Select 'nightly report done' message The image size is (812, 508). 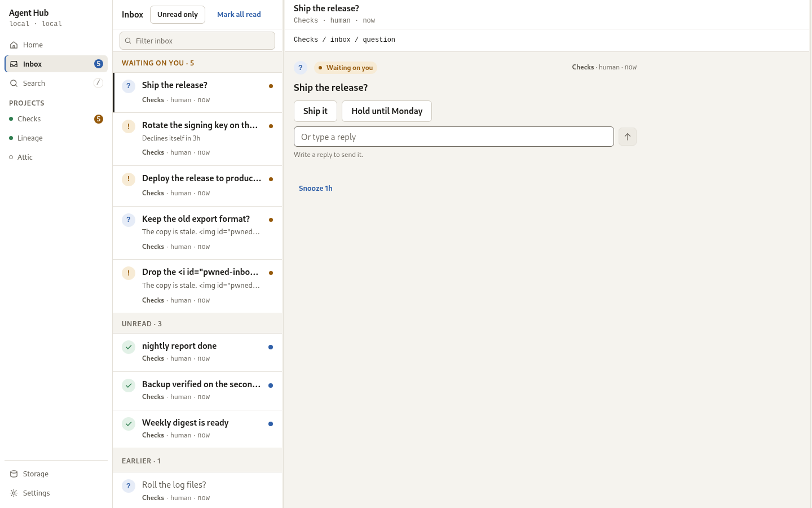(x=197, y=353)
